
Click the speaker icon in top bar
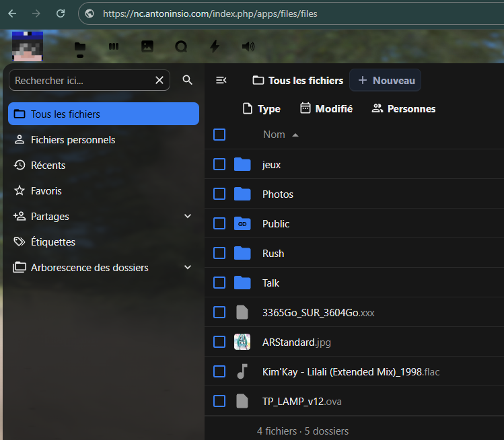click(x=248, y=46)
